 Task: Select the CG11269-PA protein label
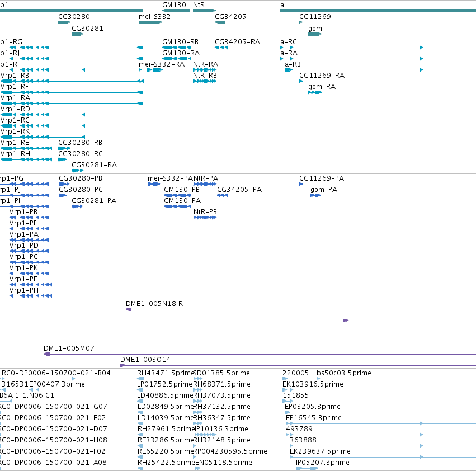322,178
